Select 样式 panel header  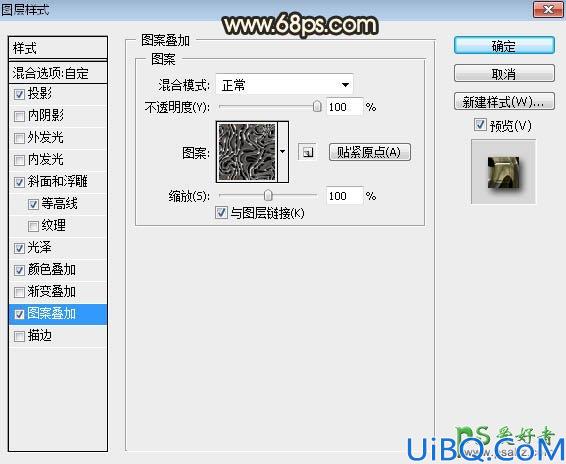coord(58,48)
